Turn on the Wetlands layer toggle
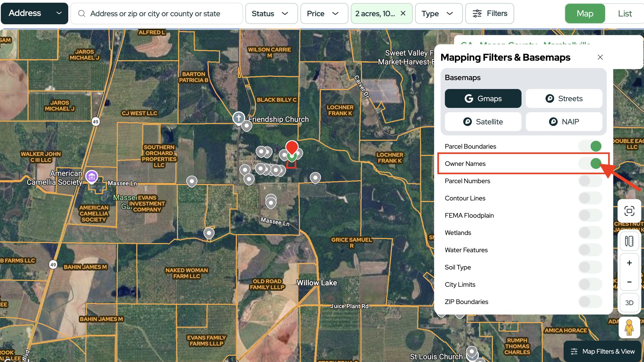This screenshot has height=362, width=644. point(590,233)
